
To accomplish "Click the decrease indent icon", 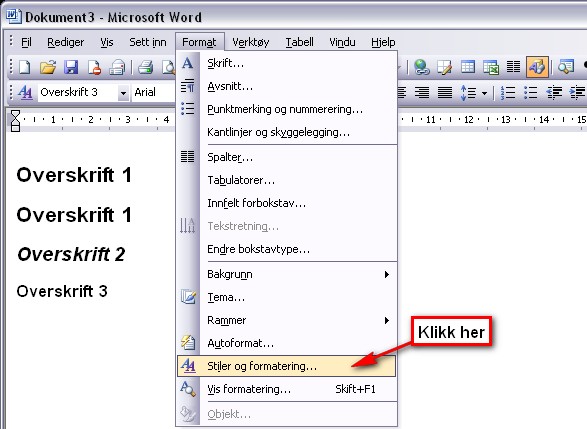I will pos(554,92).
